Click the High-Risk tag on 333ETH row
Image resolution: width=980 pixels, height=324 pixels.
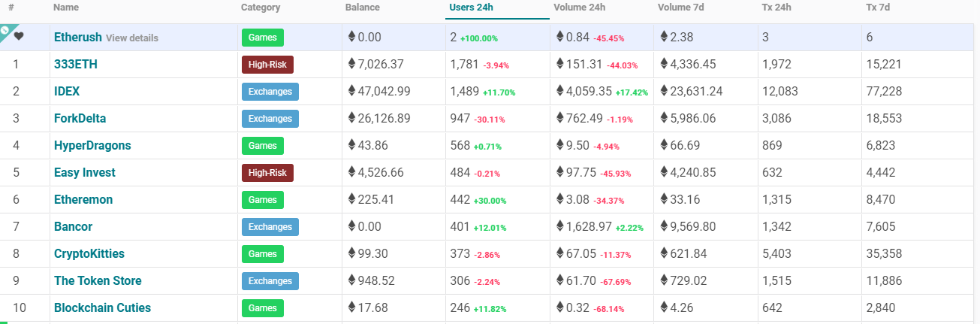coord(267,65)
